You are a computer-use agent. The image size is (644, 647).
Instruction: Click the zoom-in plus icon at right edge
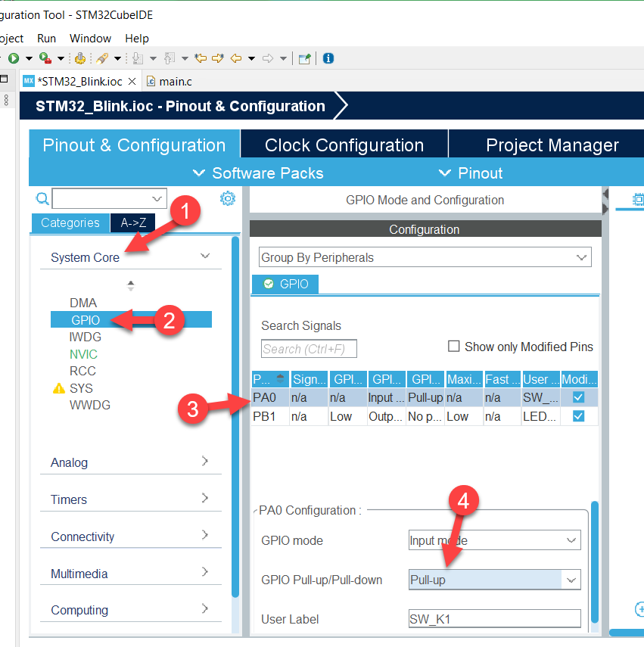pos(640,609)
